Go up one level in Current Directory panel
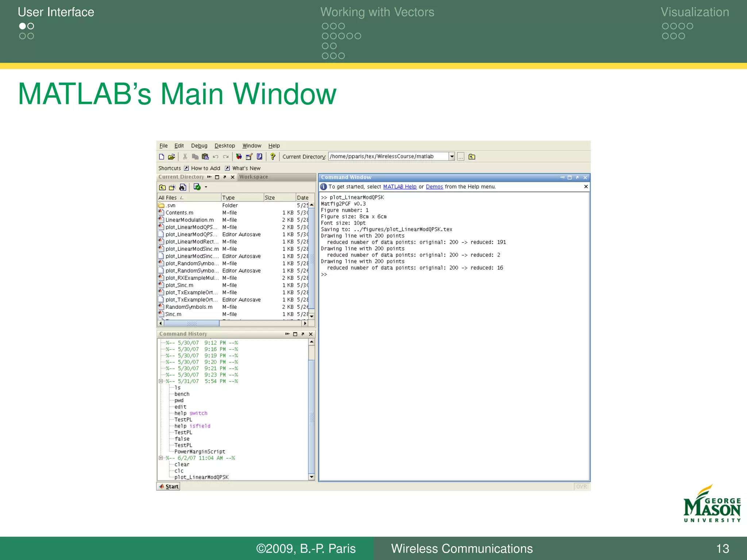747x560 pixels. pyautogui.click(x=162, y=187)
